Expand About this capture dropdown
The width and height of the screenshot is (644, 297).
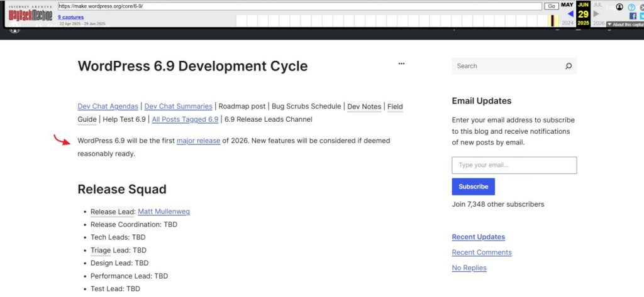pos(625,24)
